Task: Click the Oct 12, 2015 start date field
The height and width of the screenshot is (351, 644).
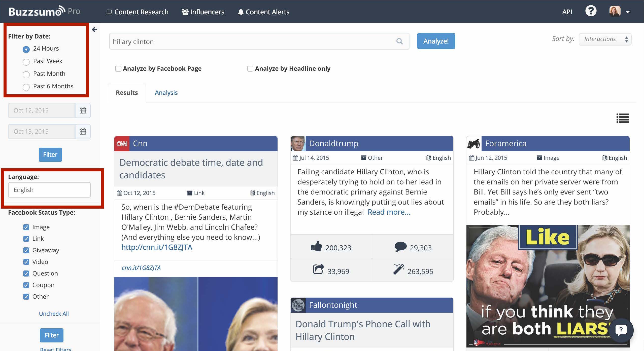Action: [x=42, y=110]
